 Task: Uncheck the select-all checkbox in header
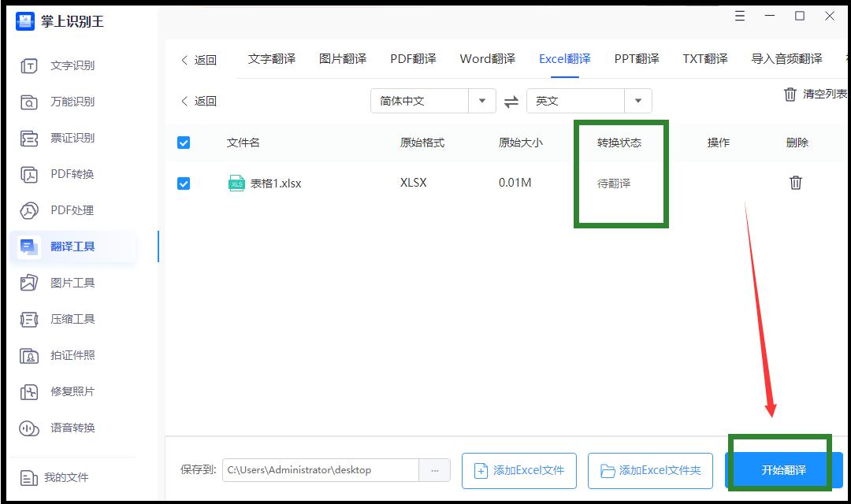pos(184,143)
